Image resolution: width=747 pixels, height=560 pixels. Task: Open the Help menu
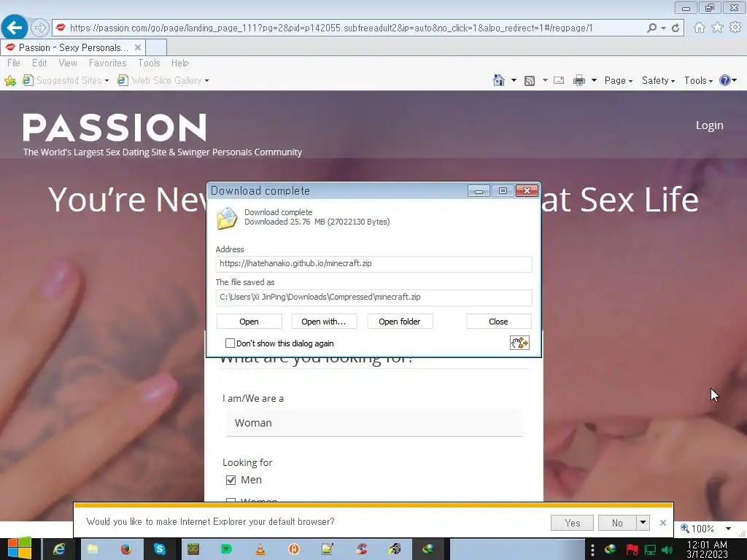click(x=180, y=63)
